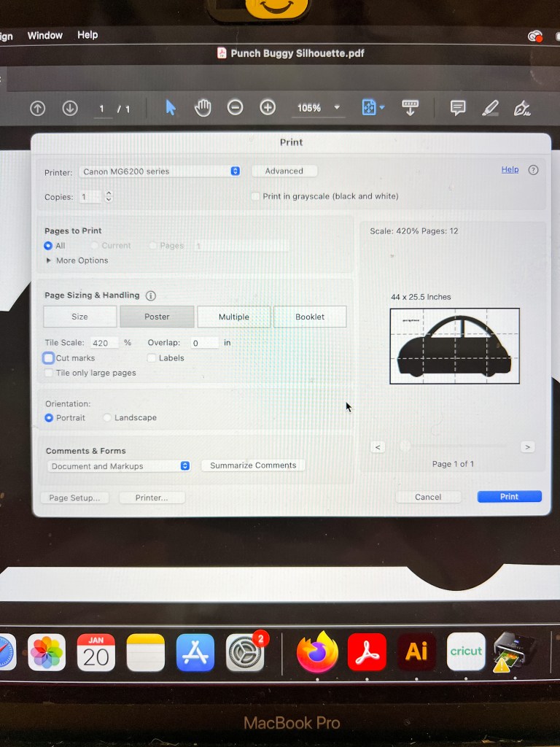Screen dimensions: 560x747
Task: Select the Hand pan tool
Action: click(203, 108)
